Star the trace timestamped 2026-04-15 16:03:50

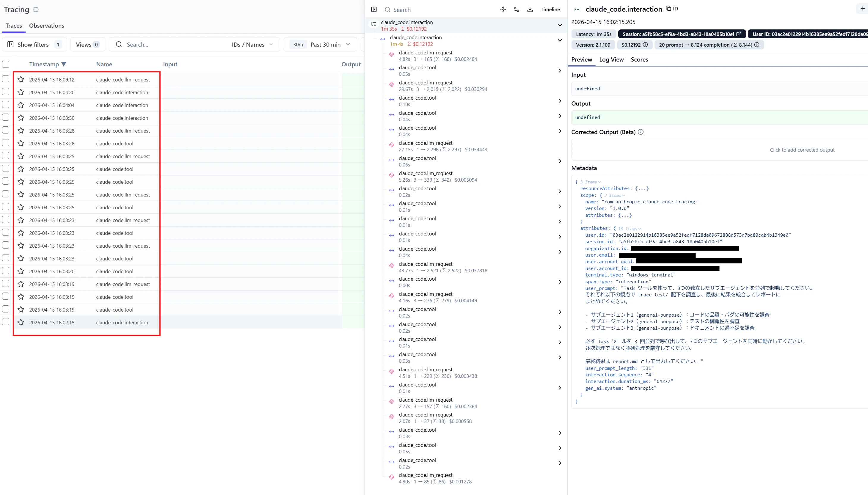coord(21,118)
